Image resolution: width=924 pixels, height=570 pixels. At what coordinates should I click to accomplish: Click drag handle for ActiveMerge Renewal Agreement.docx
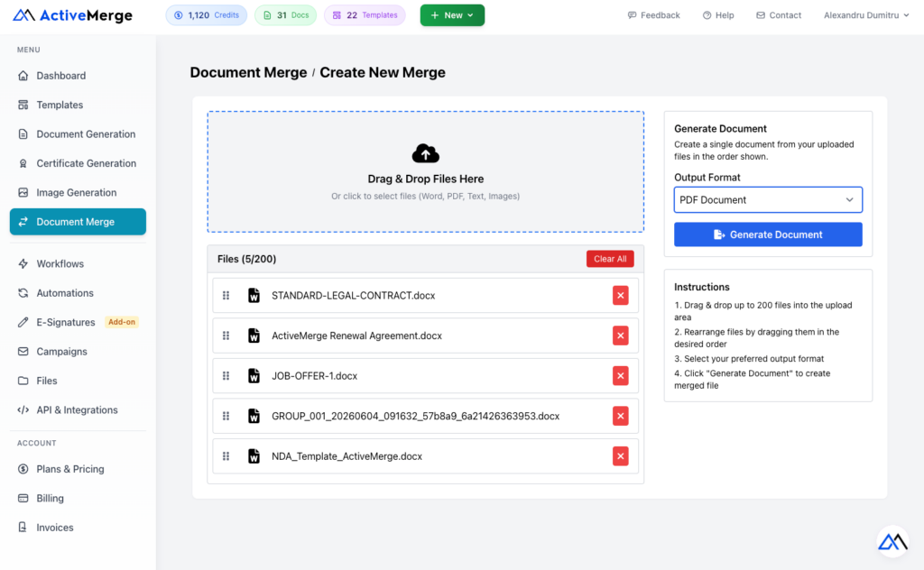tap(226, 336)
